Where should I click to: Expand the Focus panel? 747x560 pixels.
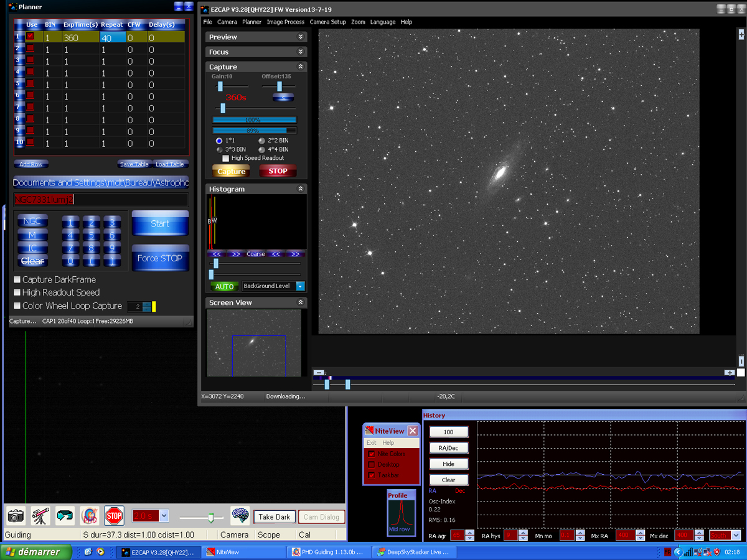click(x=301, y=52)
